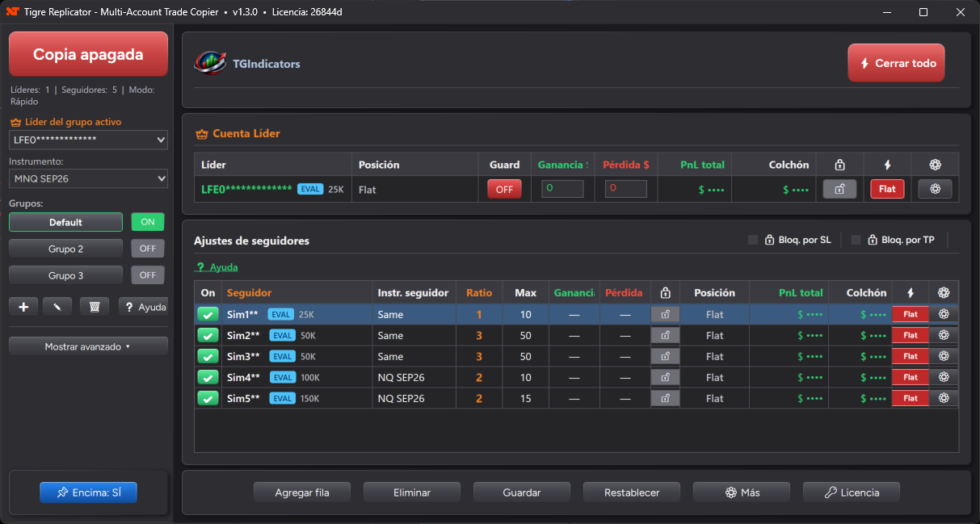Open the Instrumento MNQ SEP26 dropdown
980x524 pixels.
pos(88,178)
